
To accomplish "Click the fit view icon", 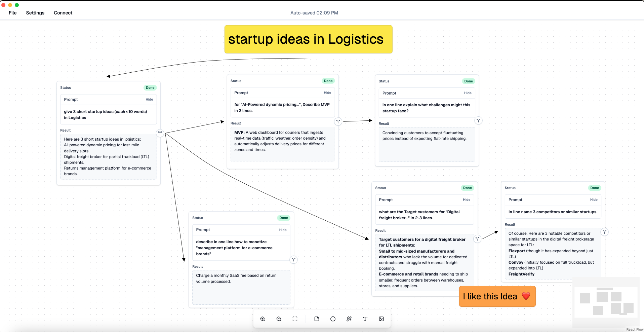I will (x=295, y=319).
